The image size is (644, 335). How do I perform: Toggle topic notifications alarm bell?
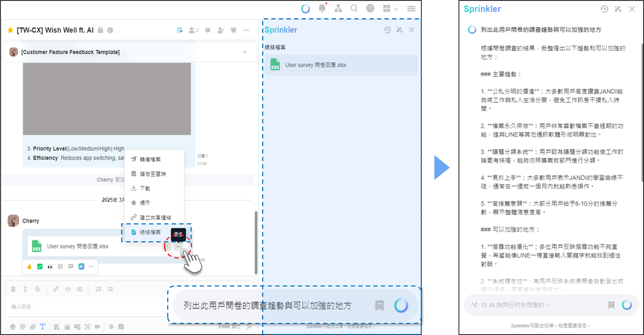tap(234, 31)
